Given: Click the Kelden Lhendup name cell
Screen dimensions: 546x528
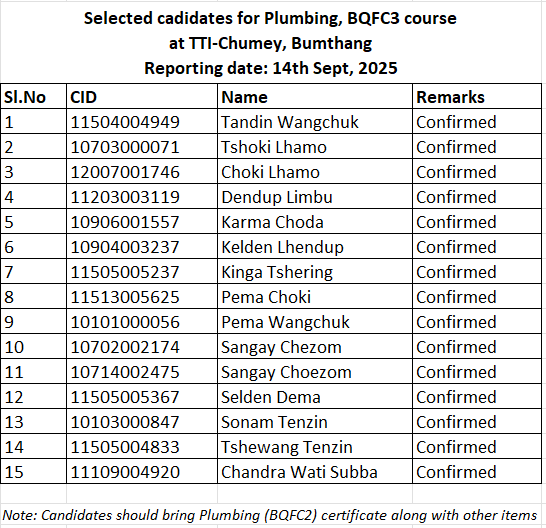Looking at the screenshot, I should [315, 247].
